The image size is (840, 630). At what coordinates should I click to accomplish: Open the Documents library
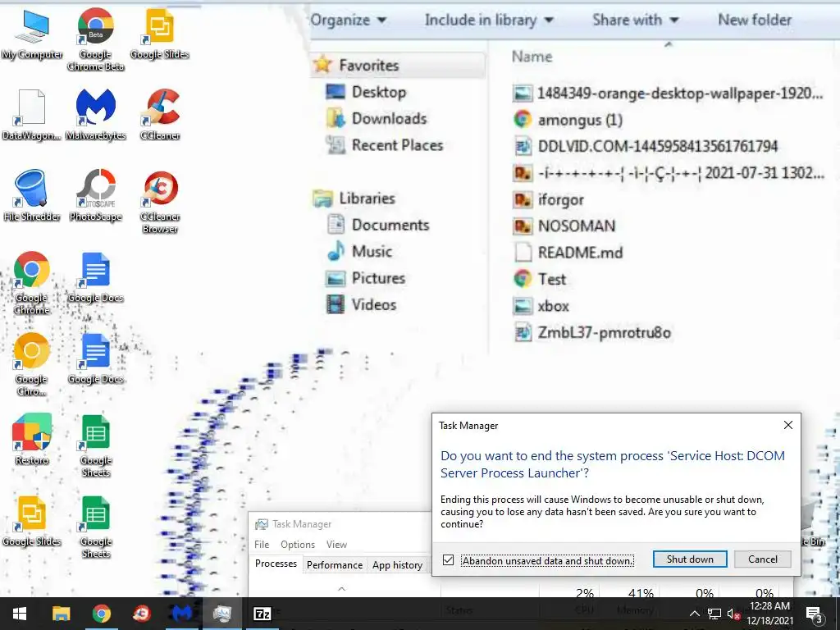378,225
